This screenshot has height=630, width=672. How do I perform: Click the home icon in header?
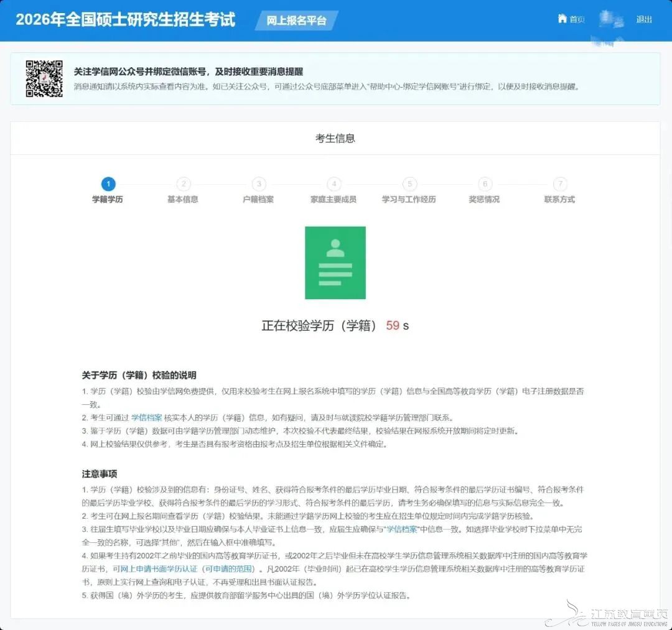click(x=562, y=19)
